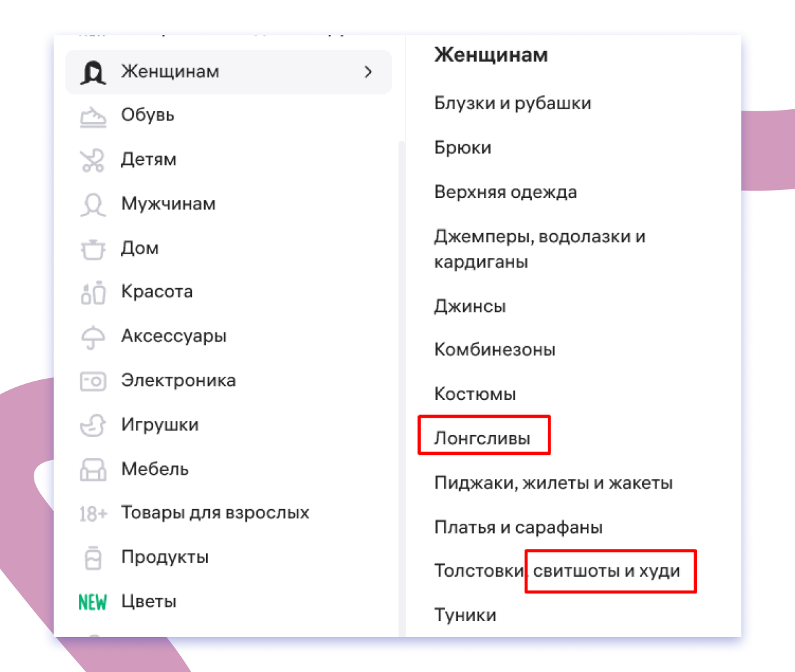Select the camera icon beside Электроника
Viewport: 795px width, 672px height.
(93, 381)
